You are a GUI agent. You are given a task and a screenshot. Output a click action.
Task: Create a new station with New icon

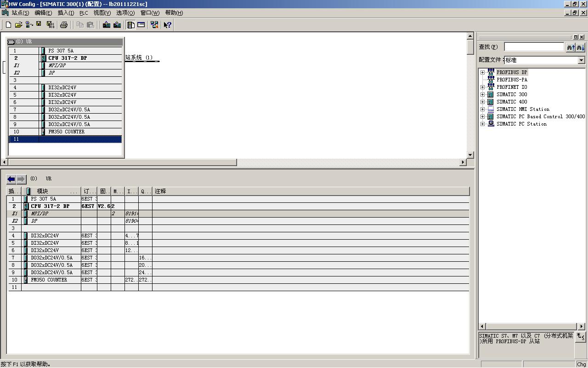point(8,25)
